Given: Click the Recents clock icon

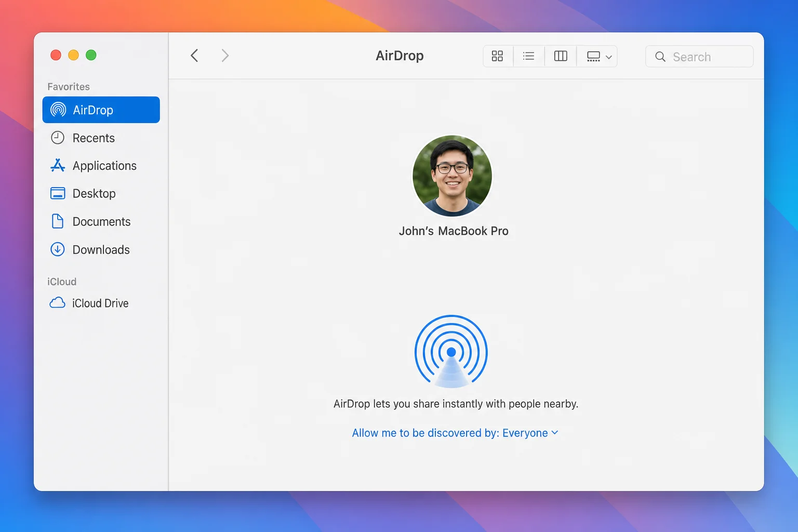Looking at the screenshot, I should (58, 138).
